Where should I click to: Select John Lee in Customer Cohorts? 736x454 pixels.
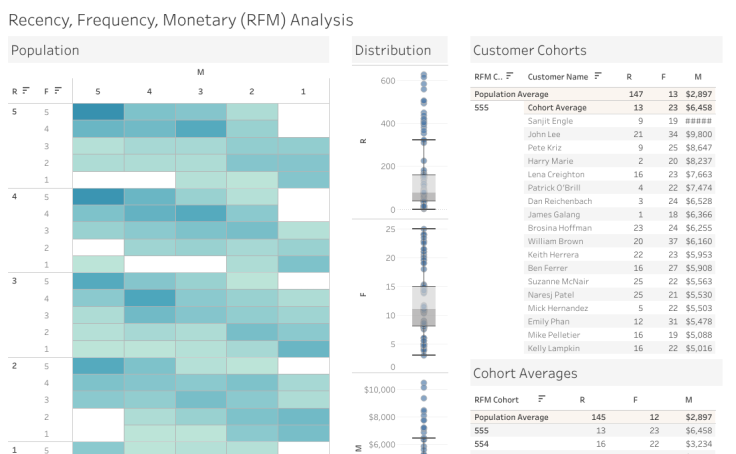click(544, 134)
